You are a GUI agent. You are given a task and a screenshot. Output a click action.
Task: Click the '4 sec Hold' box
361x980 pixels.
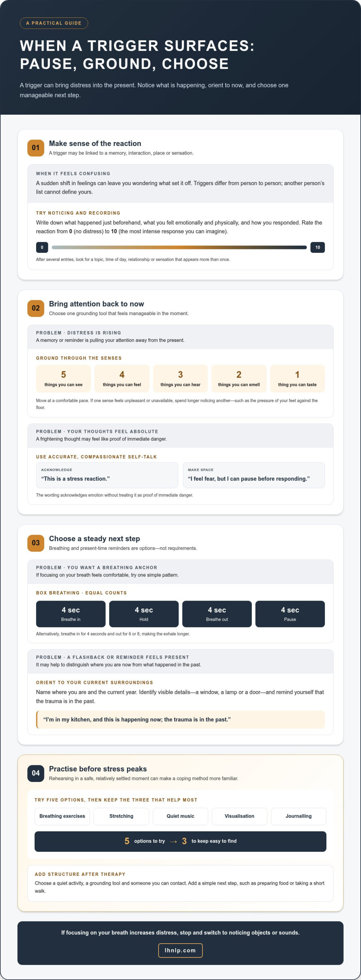pyautogui.click(x=144, y=614)
